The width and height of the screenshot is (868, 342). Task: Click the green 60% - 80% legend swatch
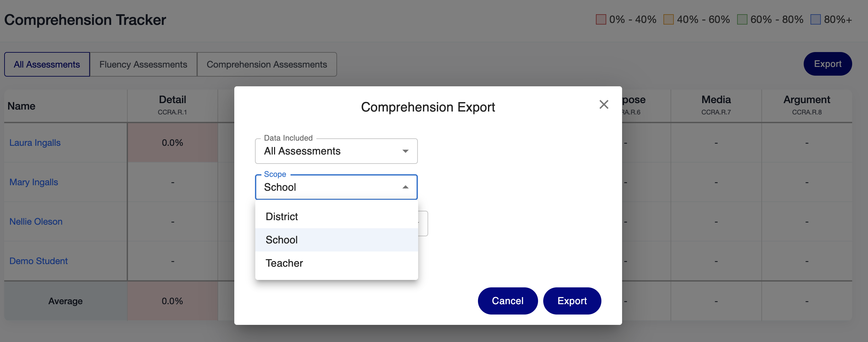[x=742, y=19]
